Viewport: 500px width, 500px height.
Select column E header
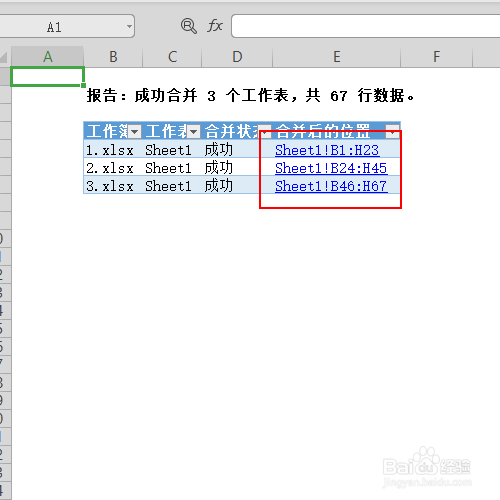point(337,57)
